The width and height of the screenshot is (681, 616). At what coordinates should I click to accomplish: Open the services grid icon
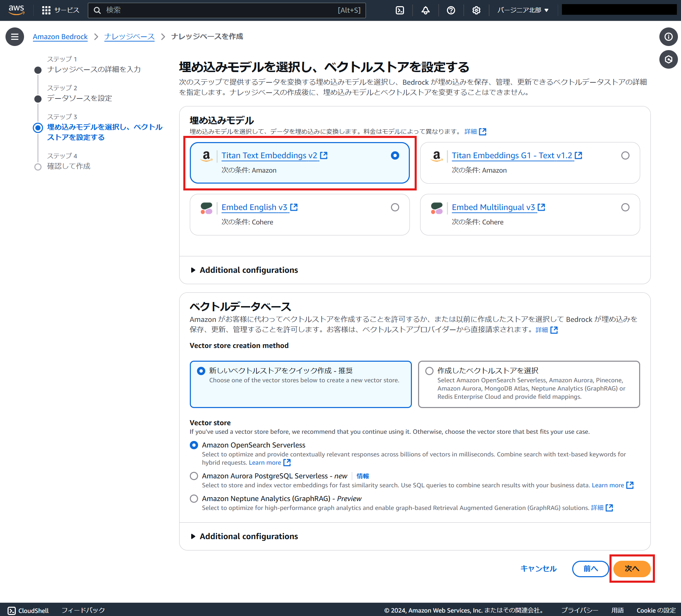coord(46,10)
